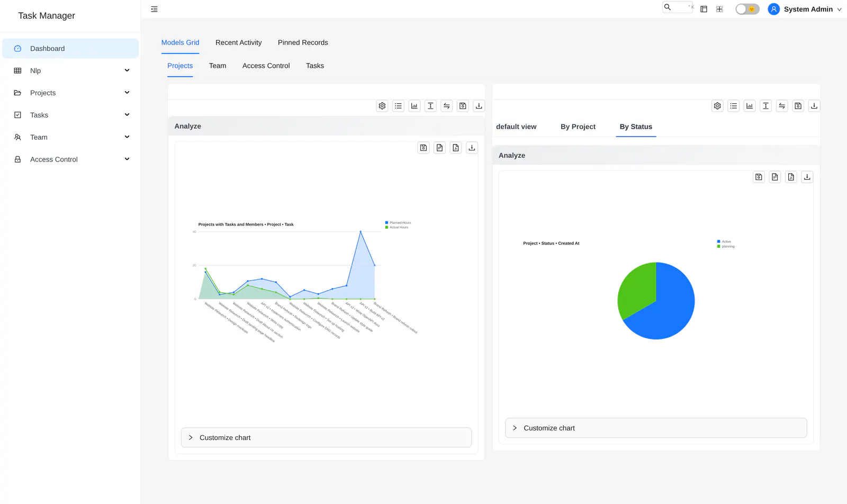The height and width of the screenshot is (504, 847).
Task: Select the bar chart icon in the By Status panel toolbar
Action: tap(750, 106)
